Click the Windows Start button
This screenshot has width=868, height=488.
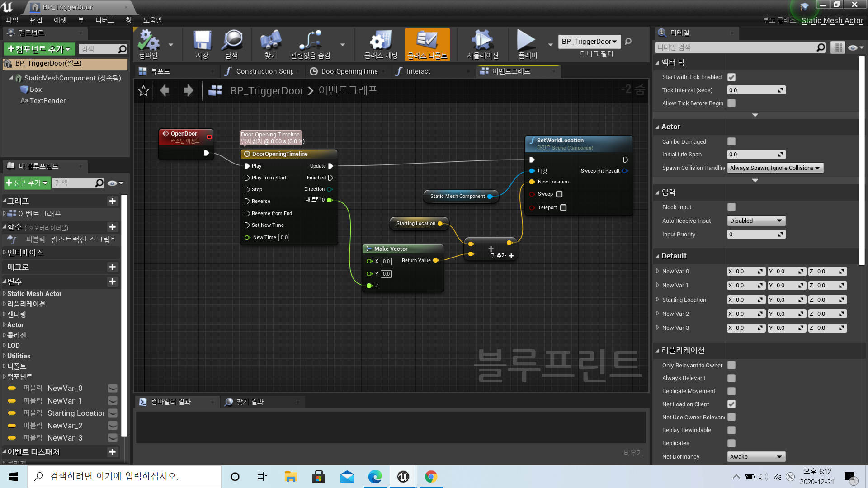coord(14,477)
